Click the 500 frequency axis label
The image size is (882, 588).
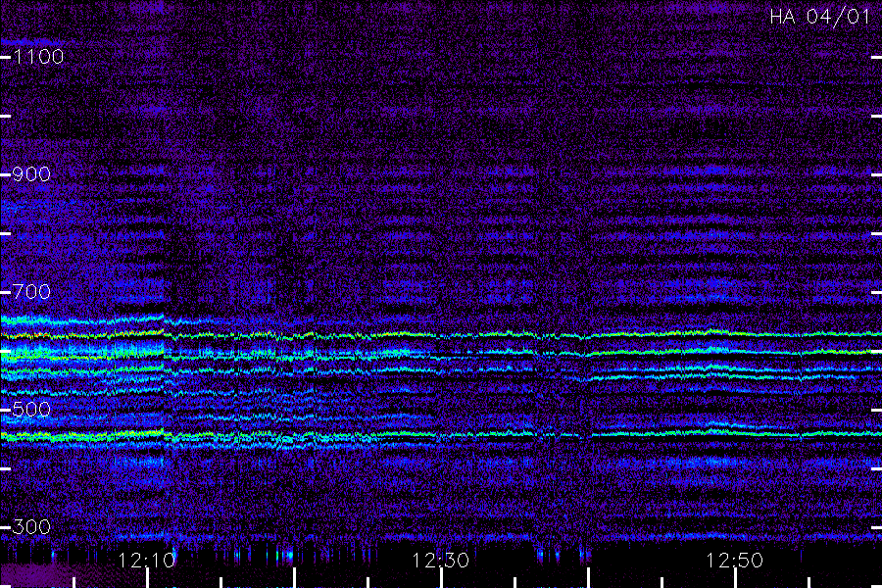(x=31, y=410)
